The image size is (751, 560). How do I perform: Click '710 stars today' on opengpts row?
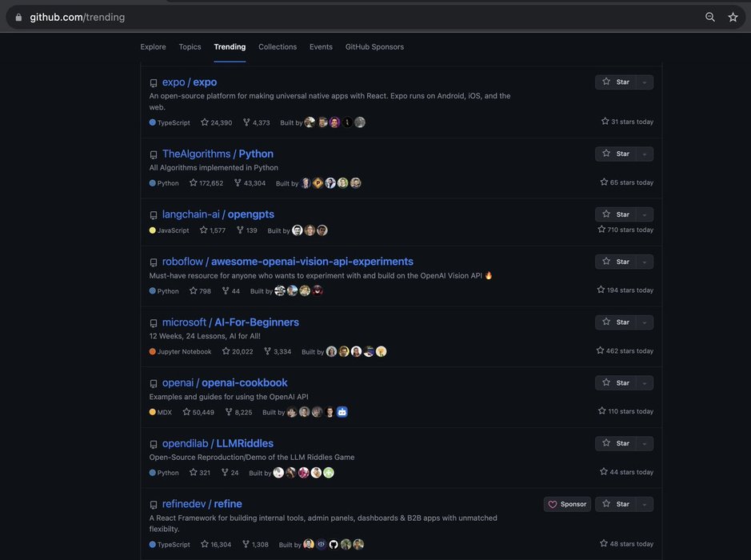pyautogui.click(x=625, y=230)
